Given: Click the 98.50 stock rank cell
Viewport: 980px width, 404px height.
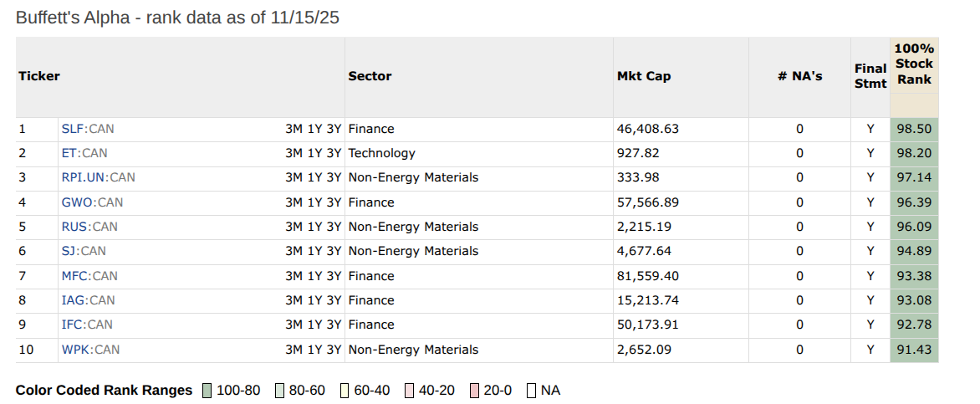Looking at the screenshot, I should (x=914, y=129).
